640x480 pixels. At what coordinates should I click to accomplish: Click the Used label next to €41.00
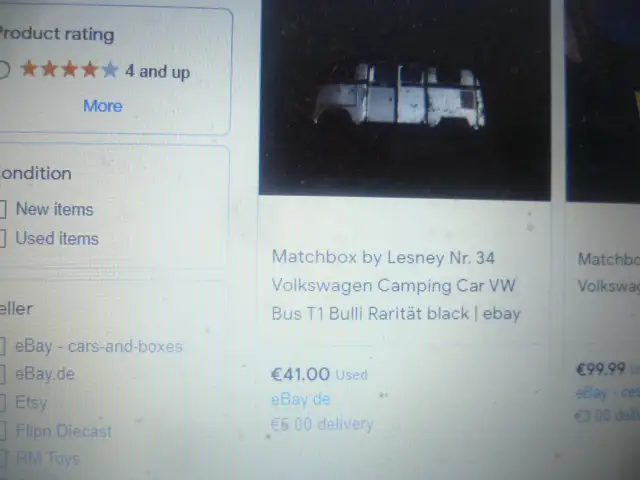351,375
